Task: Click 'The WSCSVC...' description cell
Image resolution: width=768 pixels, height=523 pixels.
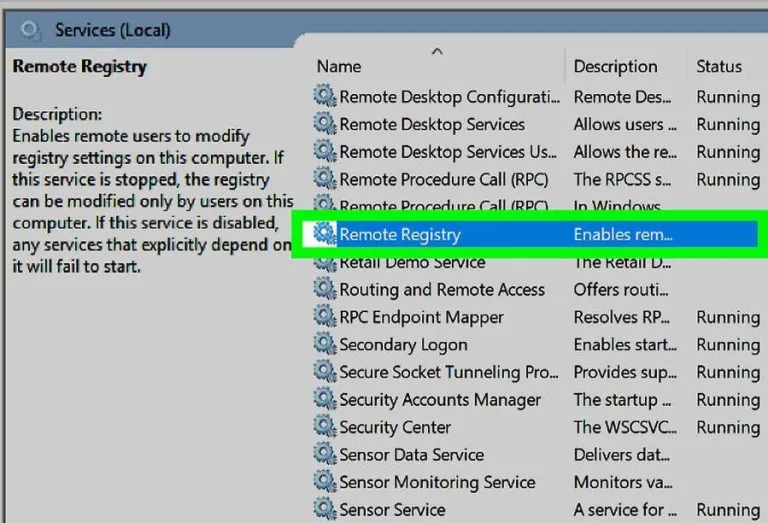Action: [x=625, y=427]
